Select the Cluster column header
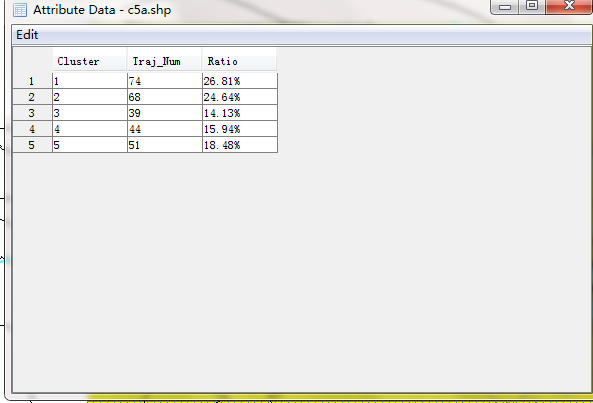Viewport: 593px width, 403px height. point(90,60)
